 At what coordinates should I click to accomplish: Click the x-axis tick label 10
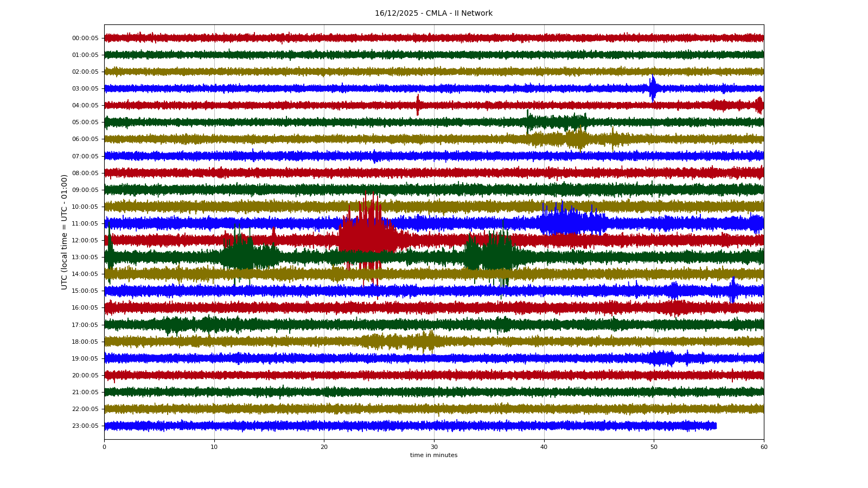click(214, 447)
